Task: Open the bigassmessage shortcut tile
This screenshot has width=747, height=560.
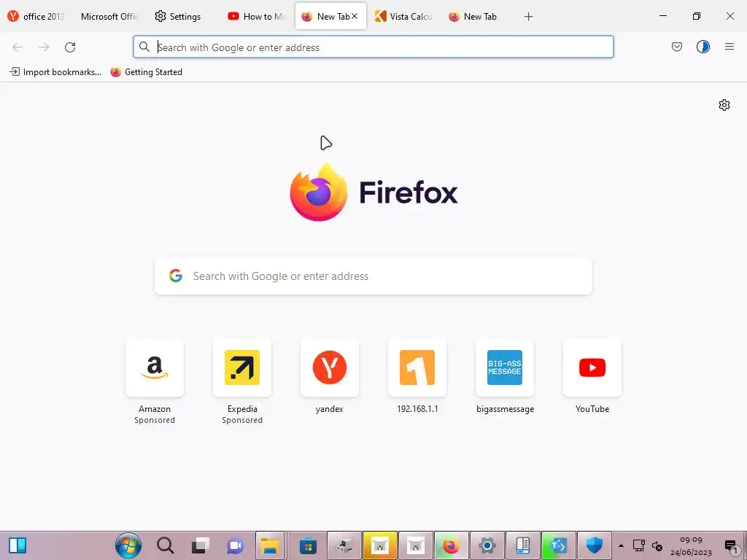Action: (x=505, y=367)
